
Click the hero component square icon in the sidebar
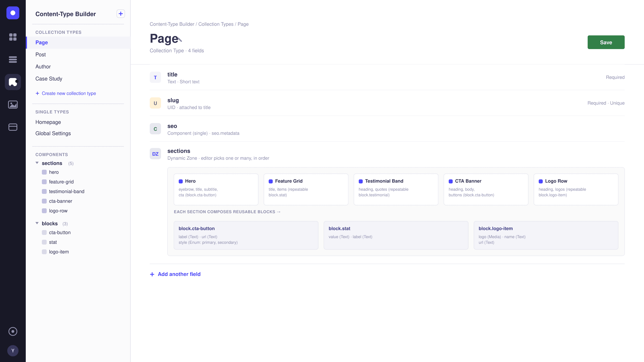pyautogui.click(x=44, y=172)
